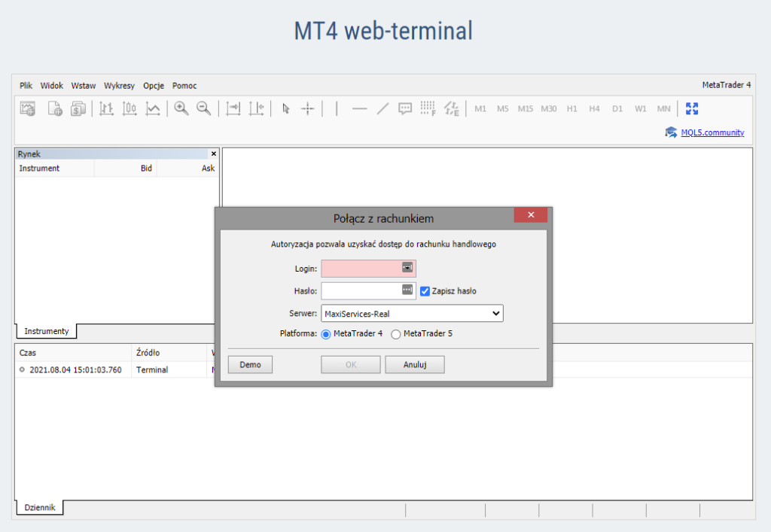Switch chart to line chart mode

coord(152,108)
